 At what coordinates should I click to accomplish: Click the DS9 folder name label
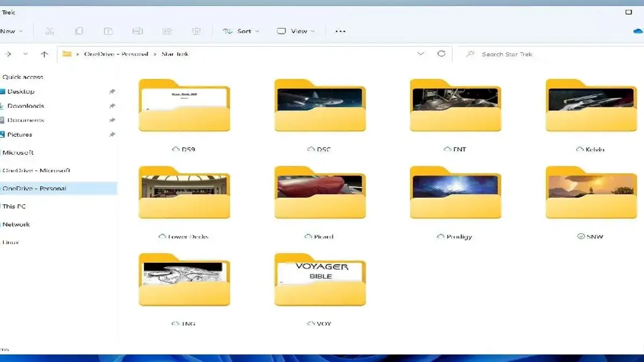(x=188, y=149)
